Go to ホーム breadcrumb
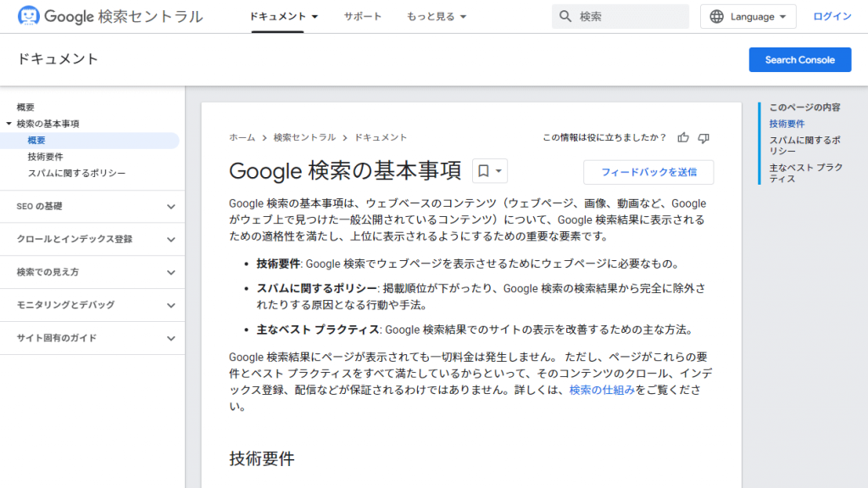 [x=242, y=137]
